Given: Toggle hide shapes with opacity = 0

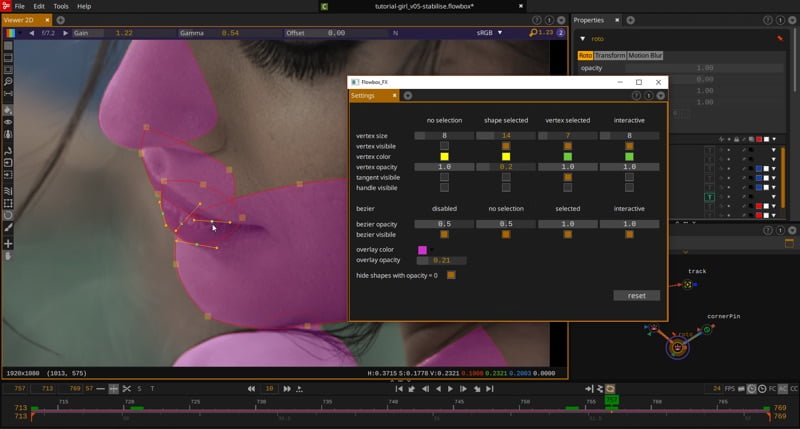Looking at the screenshot, I should point(451,275).
